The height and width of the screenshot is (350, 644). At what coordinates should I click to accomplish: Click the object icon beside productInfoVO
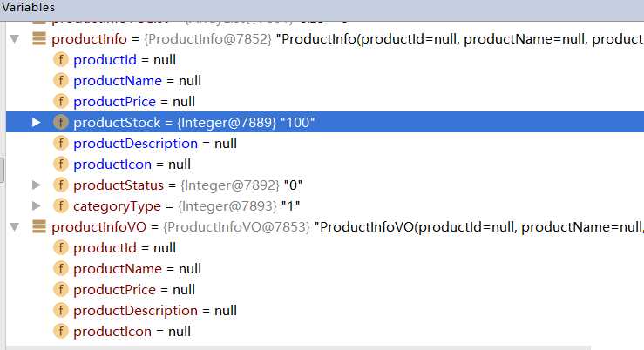(x=39, y=226)
